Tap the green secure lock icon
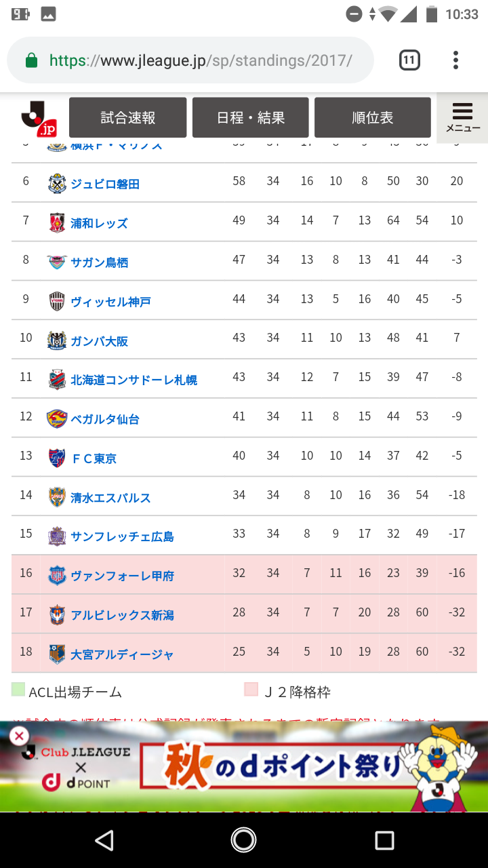The image size is (488, 868). click(x=31, y=60)
